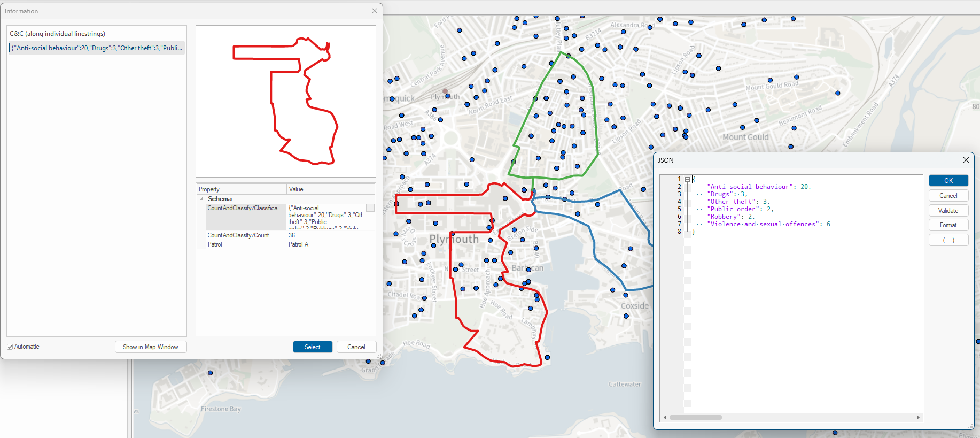Click the "Robbery" line in JSON editor

click(731, 217)
